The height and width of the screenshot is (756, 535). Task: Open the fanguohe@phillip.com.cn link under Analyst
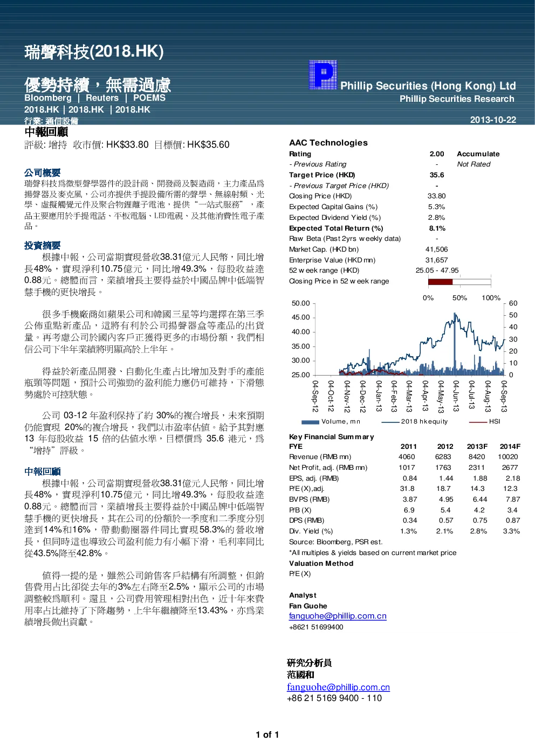point(338,616)
